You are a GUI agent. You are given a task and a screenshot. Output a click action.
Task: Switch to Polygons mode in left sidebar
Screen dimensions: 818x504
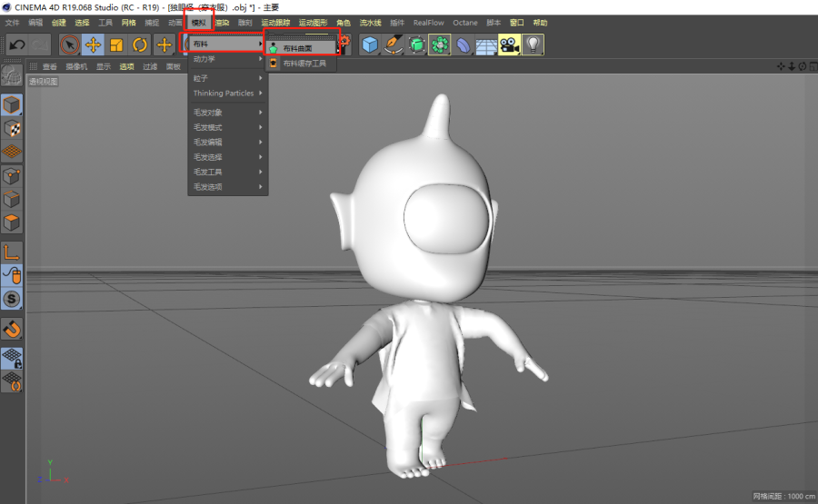(12, 222)
